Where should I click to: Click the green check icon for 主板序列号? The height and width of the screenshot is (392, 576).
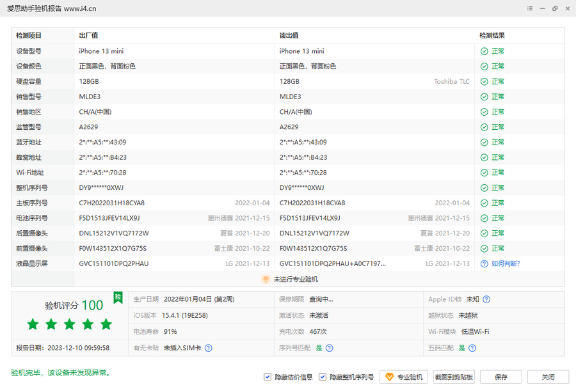point(484,203)
